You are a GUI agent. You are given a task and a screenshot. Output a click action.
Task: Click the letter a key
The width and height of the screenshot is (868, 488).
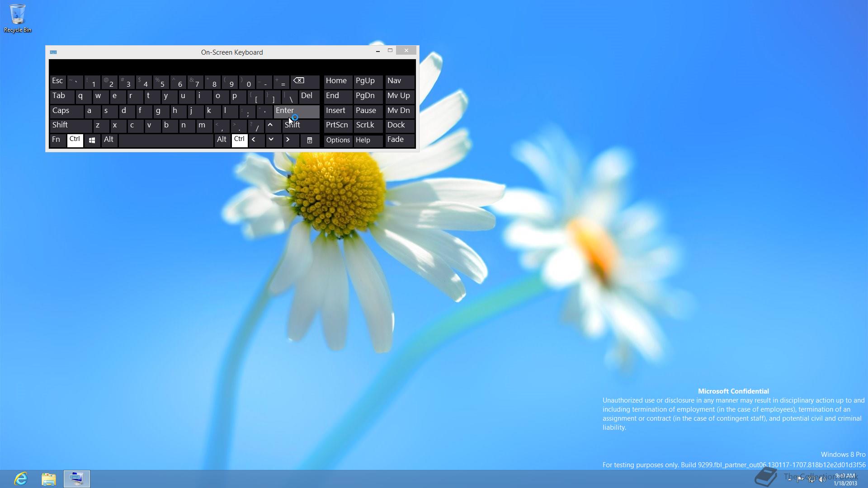pyautogui.click(x=92, y=111)
